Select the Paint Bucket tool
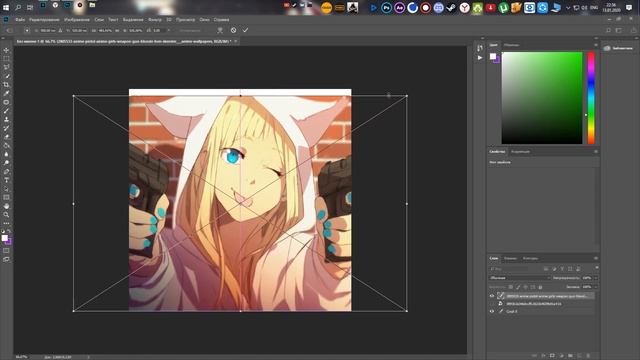The height and width of the screenshot is (360, 640). click(6, 145)
